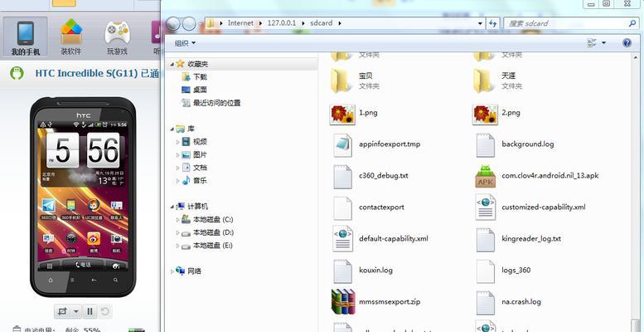The width and height of the screenshot is (644, 332).
Task: Open the address bar history dropdown
Action: click(x=480, y=23)
